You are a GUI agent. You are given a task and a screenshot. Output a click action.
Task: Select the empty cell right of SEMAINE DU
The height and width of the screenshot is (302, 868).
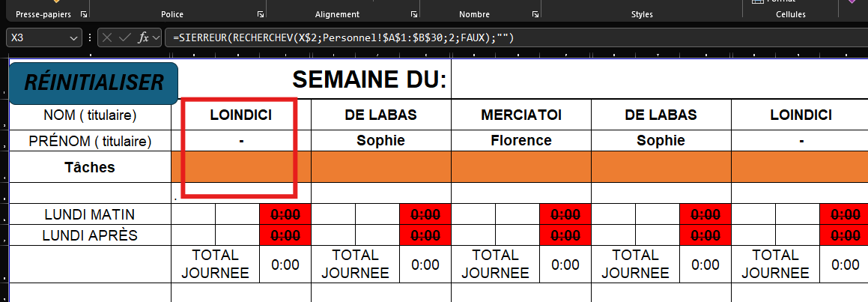(x=659, y=79)
